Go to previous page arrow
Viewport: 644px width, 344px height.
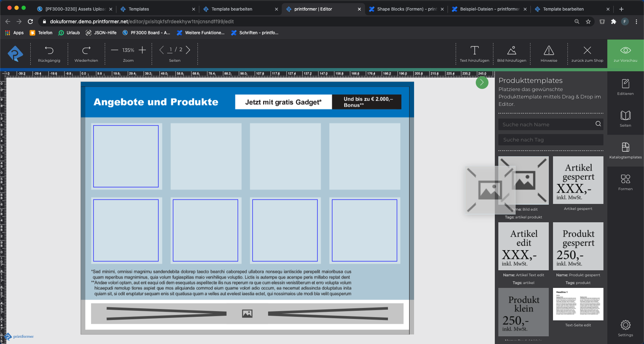click(x=162, y=50)
